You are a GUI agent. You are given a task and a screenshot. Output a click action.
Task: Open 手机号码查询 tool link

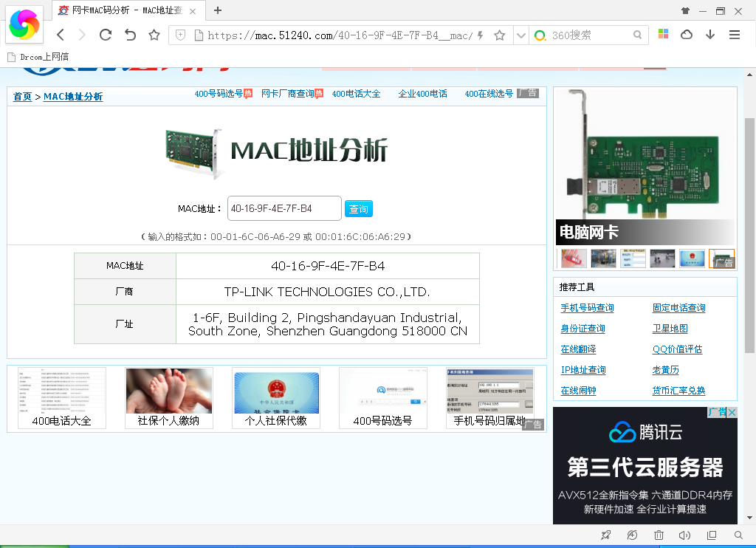(x=587, y=308)
